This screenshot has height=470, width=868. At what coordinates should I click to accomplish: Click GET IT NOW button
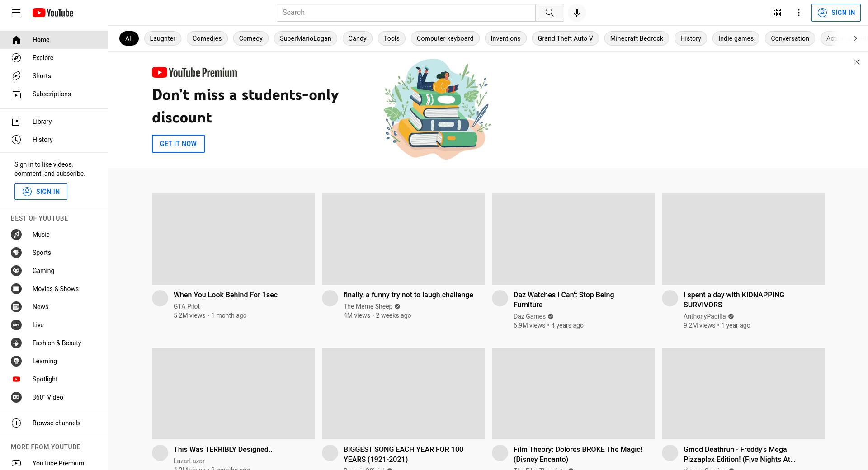[178, 144]
